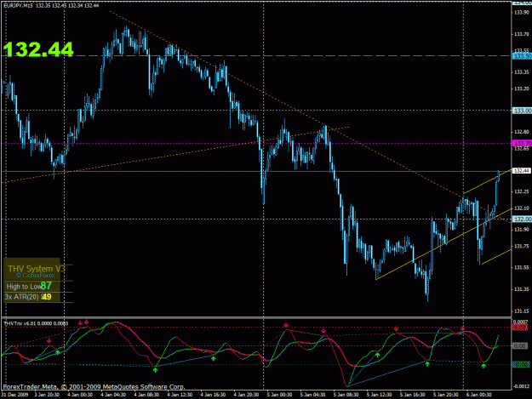
Task: Click the 131.35 price axis label
Action: (522, 289)
